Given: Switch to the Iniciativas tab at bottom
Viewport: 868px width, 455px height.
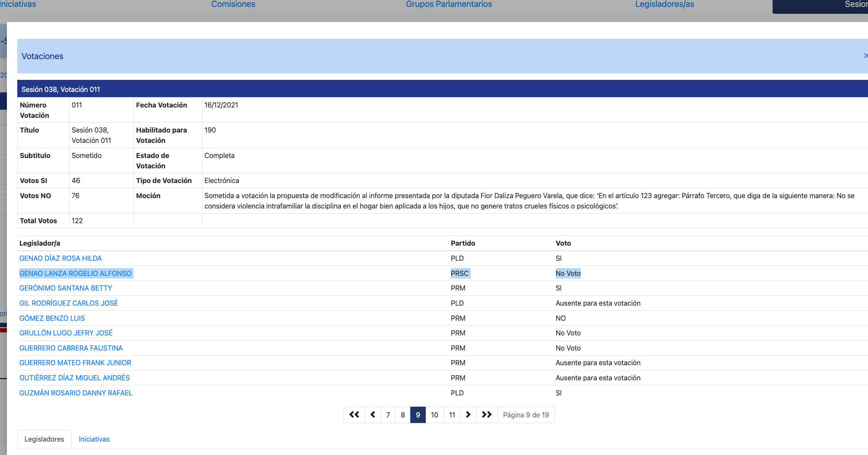Looking at the screenshot, I should [x=94, y=439].
